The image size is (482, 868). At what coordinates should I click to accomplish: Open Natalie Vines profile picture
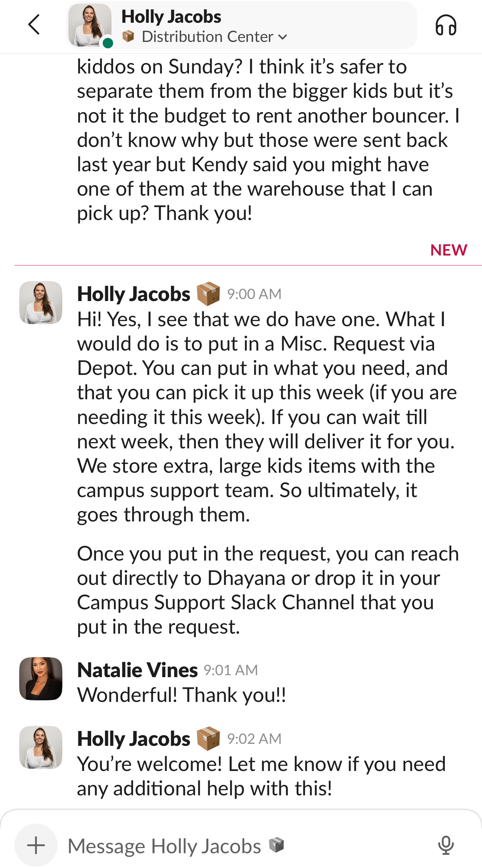coord(41,678)
